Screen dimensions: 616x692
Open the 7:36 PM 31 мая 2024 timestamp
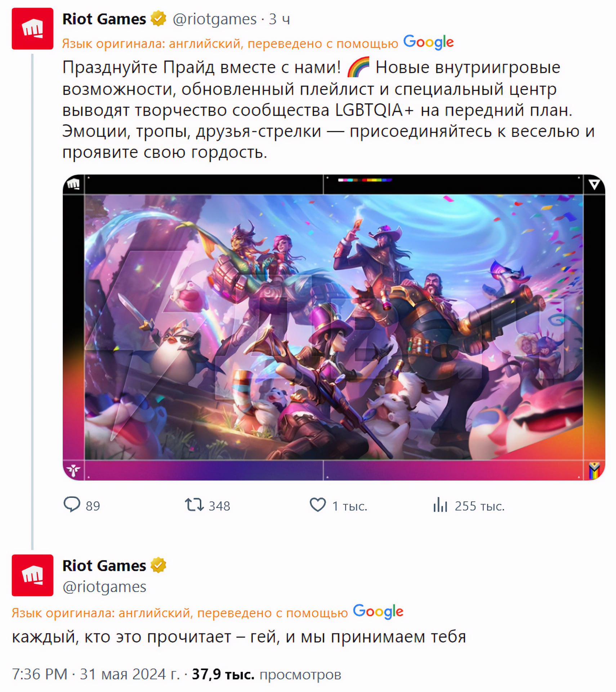point(96,674)
